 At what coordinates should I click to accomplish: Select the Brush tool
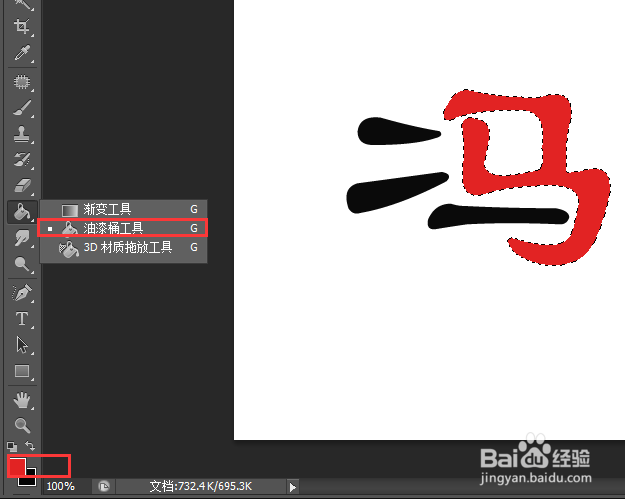[x=22, y=108]
